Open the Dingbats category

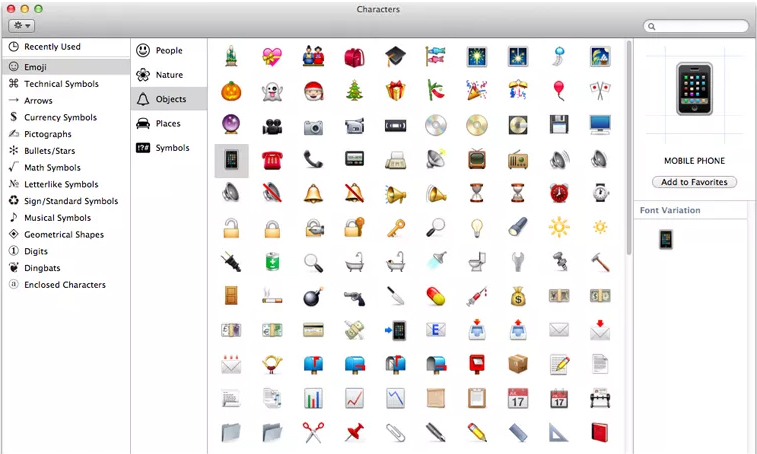66,268
